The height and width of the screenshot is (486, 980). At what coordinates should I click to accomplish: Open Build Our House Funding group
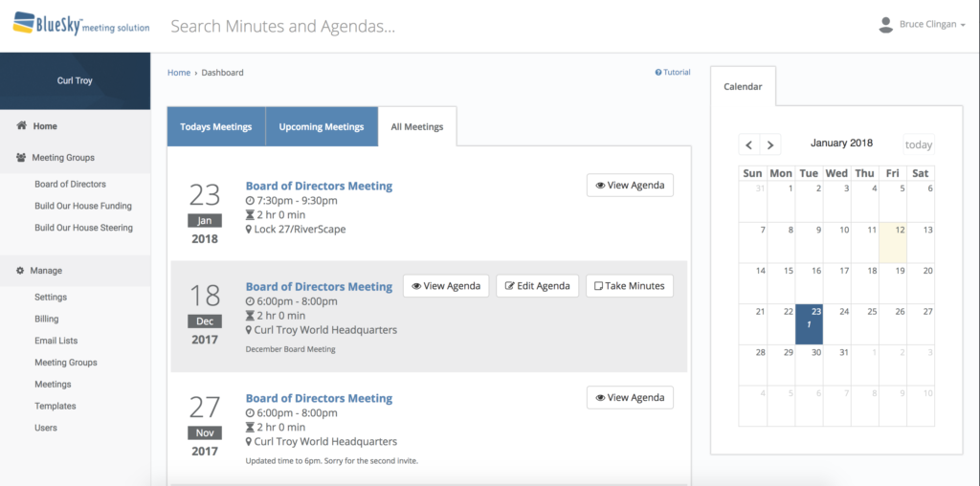[x=83, y=206]
